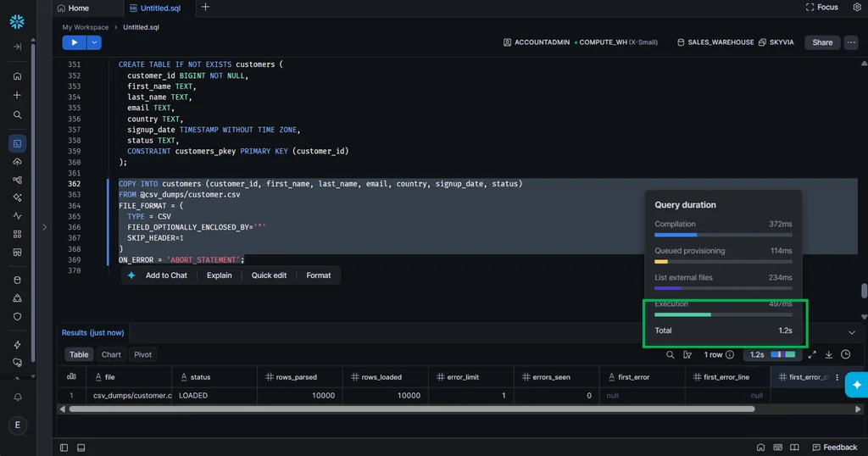The height and width of the screenshot is (456, 868).
Task: Click Feedback in the status bar
Action: tap(835, 448)
